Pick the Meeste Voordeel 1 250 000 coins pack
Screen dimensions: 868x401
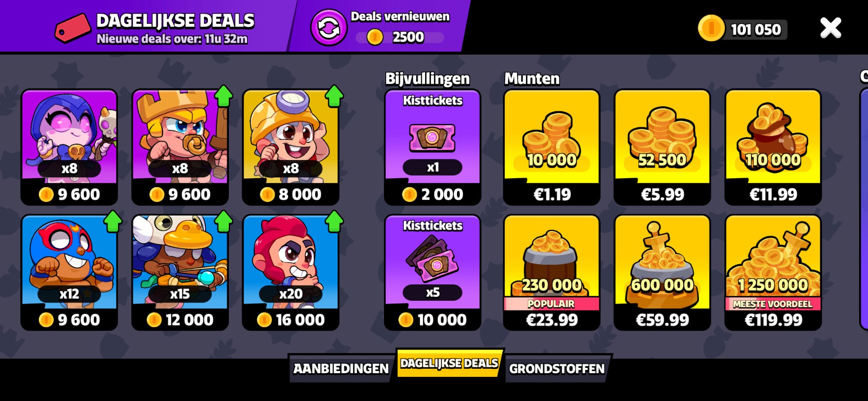pyautogui.click(x=773, y=272)
